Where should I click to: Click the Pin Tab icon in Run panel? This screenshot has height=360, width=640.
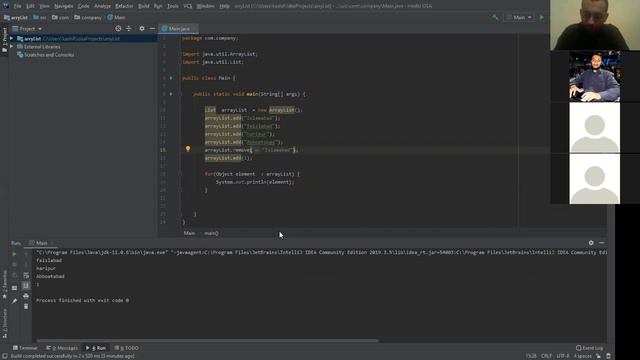[14, 301]
